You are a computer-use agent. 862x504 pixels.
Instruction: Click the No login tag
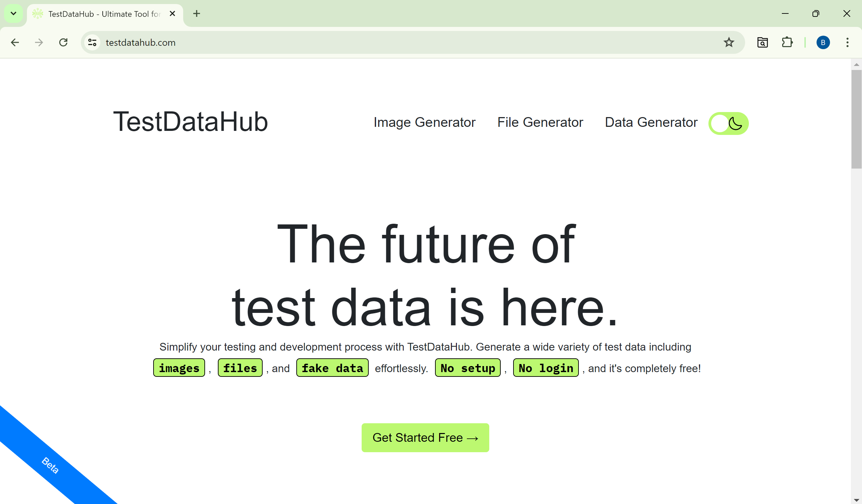pos(546,368)
